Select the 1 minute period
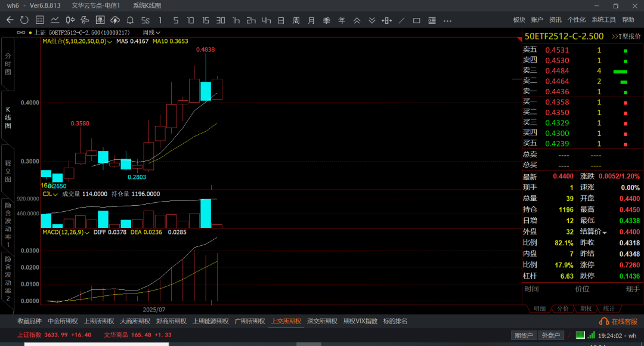The image size is (644, 346). pyautogui.click(x=160, y=20)
